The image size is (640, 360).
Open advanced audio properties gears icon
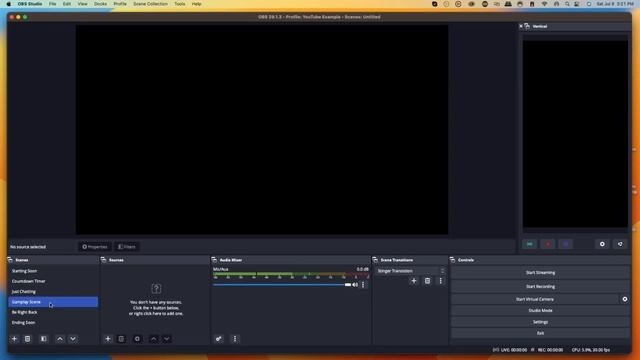coord(219,339)
